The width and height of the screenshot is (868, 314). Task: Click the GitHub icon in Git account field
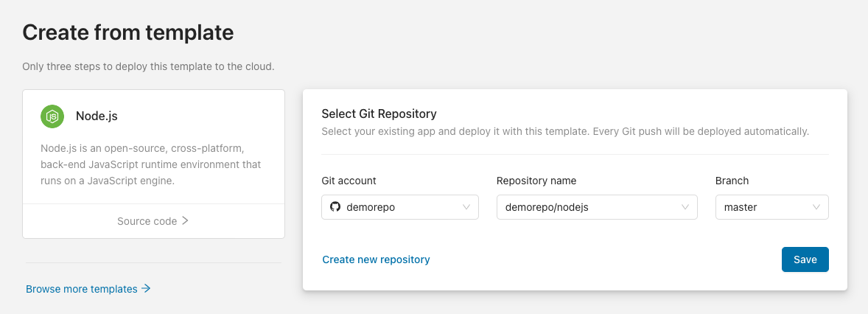[335, 207]
